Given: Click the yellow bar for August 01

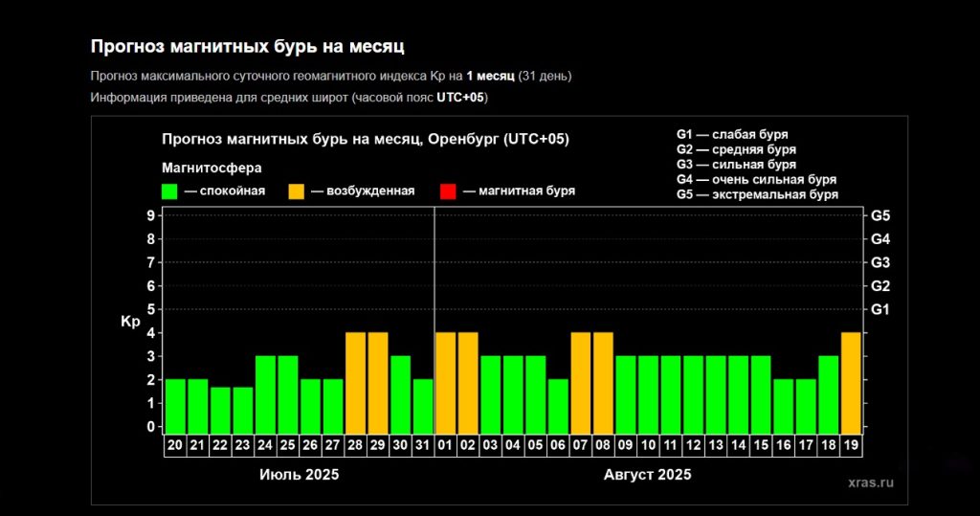Looking at the screenshot, I should point(446,382).
